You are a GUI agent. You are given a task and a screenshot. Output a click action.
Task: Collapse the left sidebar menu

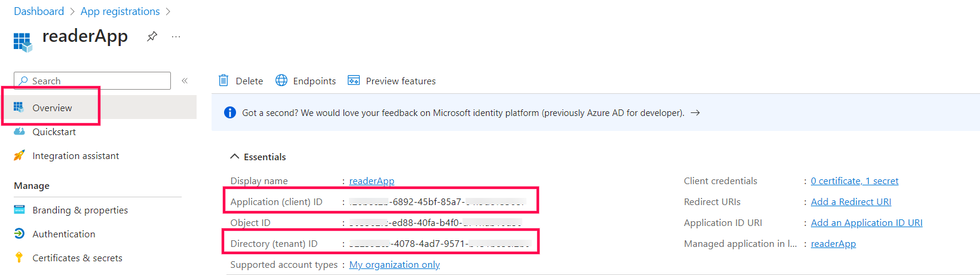(185, 81)
